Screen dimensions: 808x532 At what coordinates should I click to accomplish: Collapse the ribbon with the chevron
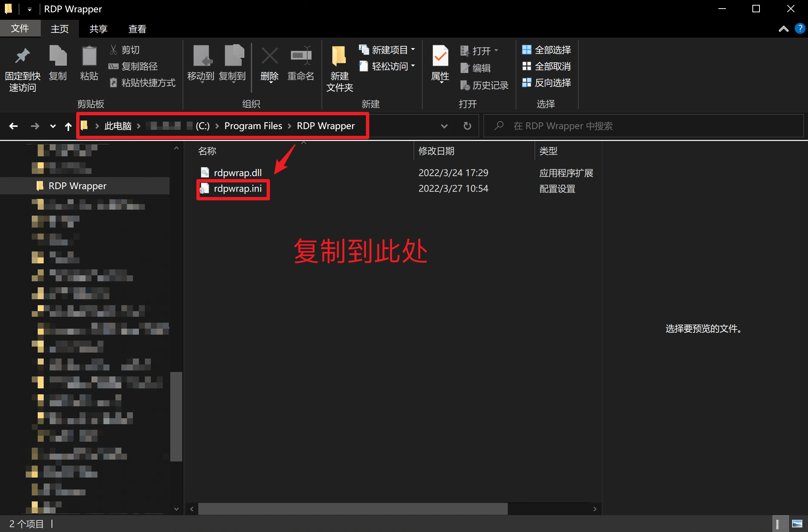[x=783, y=29]
